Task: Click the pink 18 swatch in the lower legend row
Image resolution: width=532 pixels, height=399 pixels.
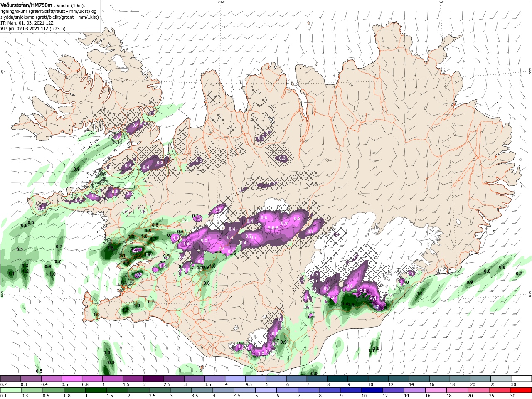Action: pyautogui.click(x=457, y=390)
